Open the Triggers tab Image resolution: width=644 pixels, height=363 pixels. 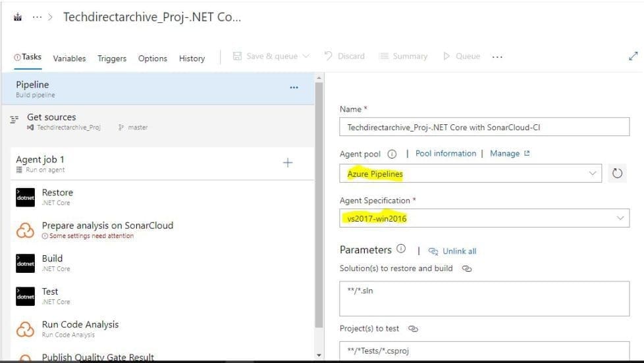[x=112, y=59]
